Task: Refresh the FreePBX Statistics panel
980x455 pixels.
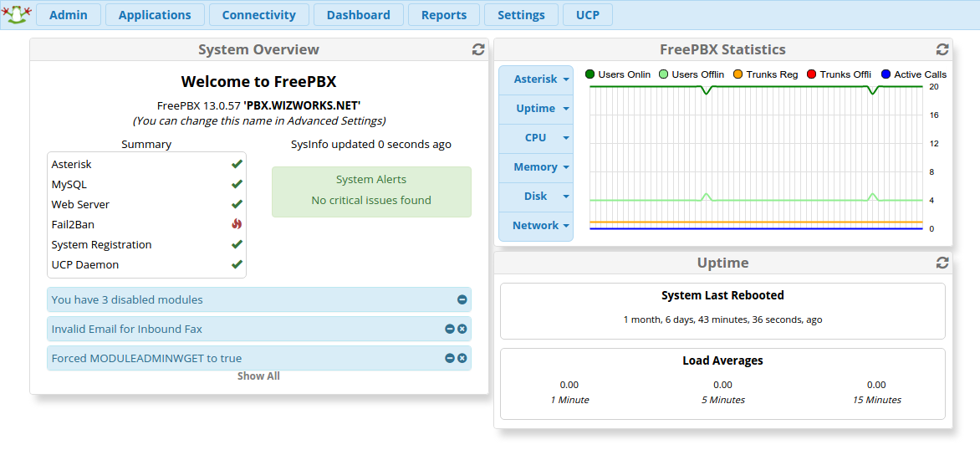Action: tap(942, 49)
